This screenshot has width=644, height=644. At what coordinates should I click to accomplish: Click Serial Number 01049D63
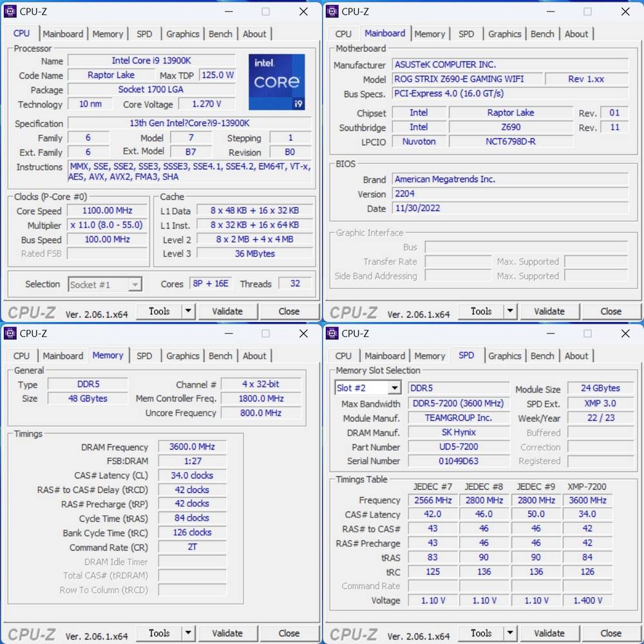tap(459, 461)
